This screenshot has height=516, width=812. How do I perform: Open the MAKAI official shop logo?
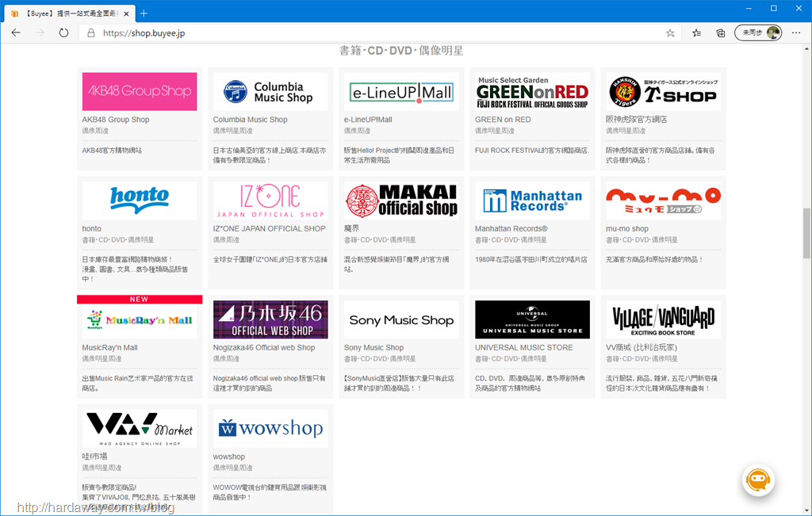401,201
